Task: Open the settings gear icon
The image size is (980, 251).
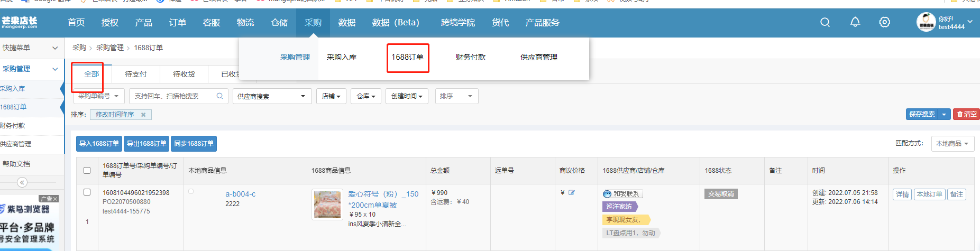Action: pos(885,22)
